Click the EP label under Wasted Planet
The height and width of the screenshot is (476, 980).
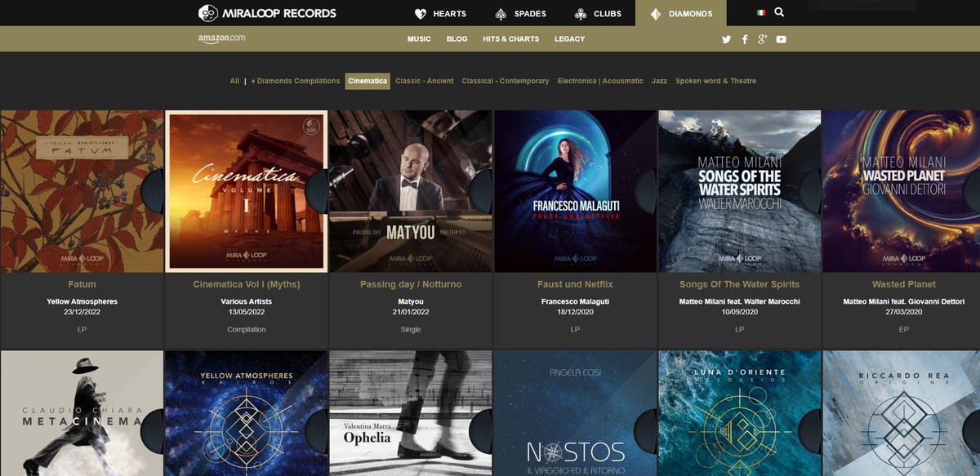(x=904, y=330)
